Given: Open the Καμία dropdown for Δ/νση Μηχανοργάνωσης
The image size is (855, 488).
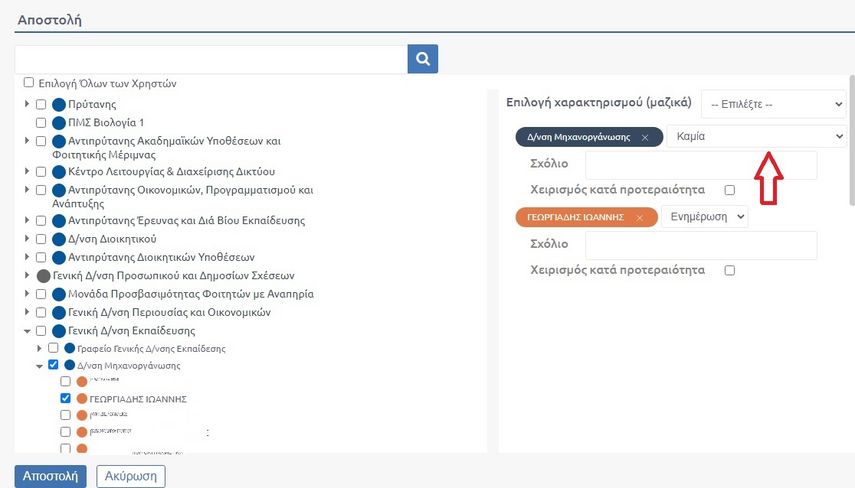Looking at the screenshot, I should (x=756, y=136).
